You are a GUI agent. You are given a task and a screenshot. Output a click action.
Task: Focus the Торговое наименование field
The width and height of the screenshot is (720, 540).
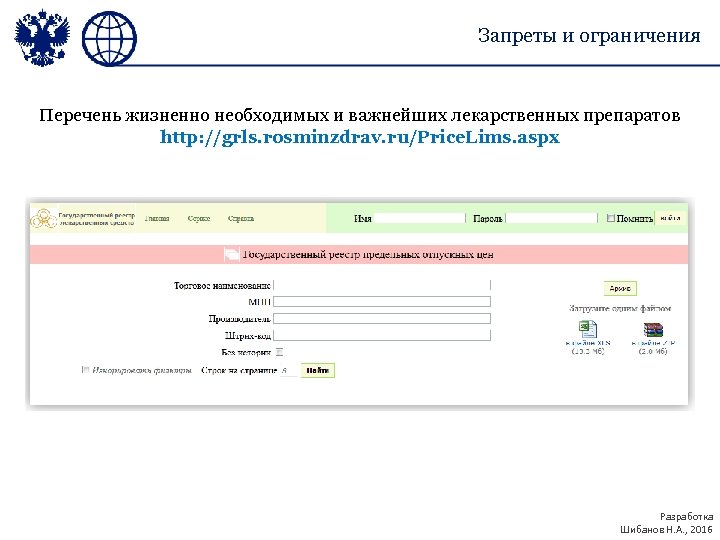click(x=382, y=285)
